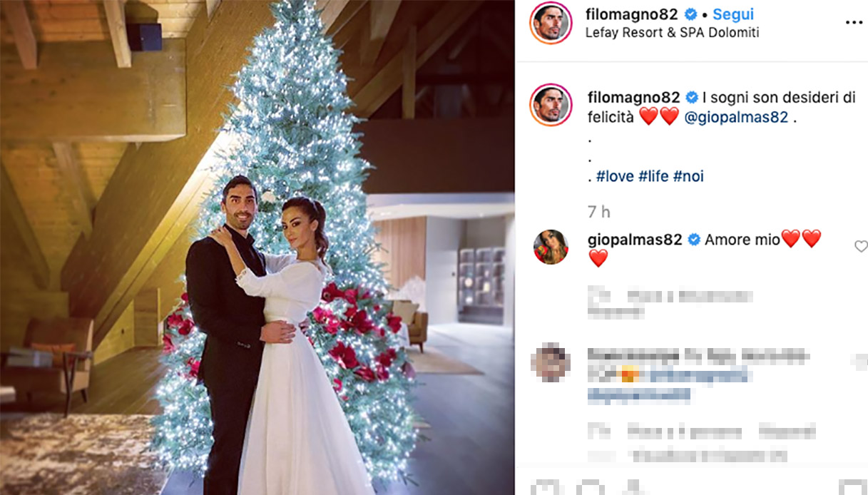Open the @giopalmas82 mention in caption
Screen dimensions: 868x495
click(x=736, y=117)
